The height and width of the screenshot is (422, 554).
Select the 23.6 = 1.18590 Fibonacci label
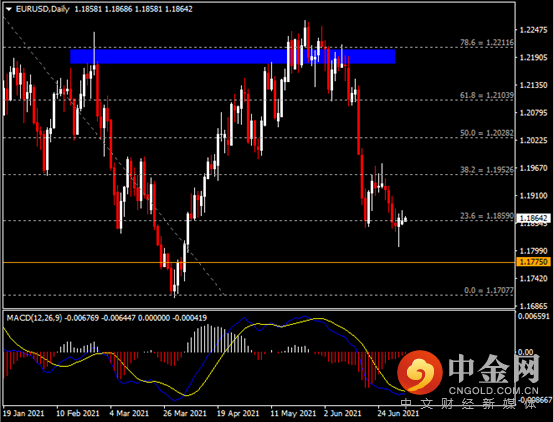click(487, 216)
